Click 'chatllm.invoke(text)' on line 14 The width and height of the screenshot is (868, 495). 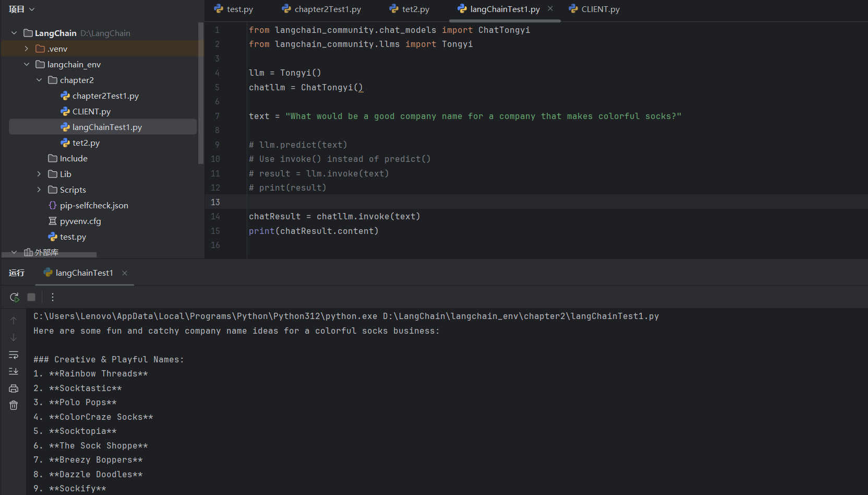coord(368,216)
